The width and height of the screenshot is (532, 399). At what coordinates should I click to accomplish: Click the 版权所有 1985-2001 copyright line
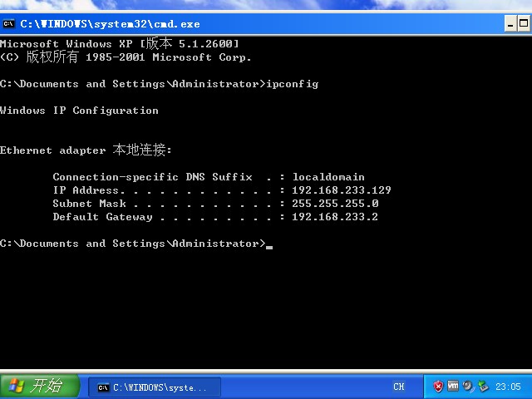tap(126, 57)
